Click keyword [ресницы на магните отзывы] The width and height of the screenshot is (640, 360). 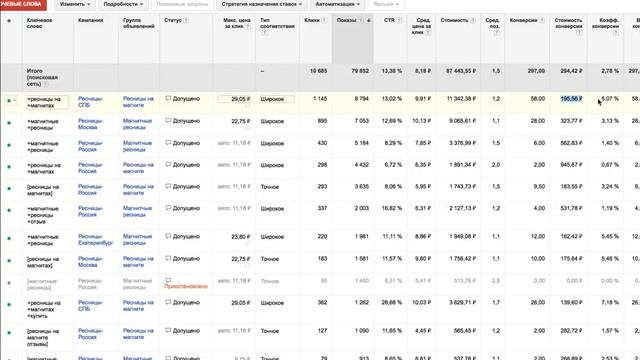click(x=43, y=338)
